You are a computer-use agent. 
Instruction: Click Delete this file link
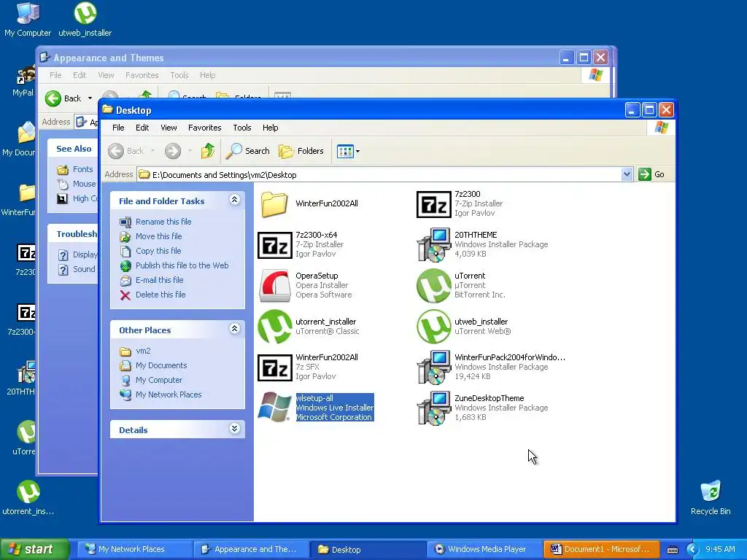point(160,295)
